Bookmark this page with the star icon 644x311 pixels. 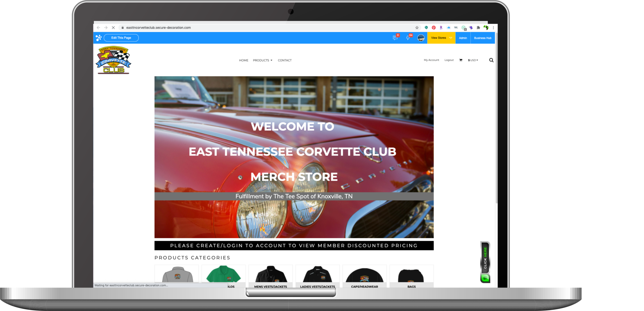click(417, 28)
